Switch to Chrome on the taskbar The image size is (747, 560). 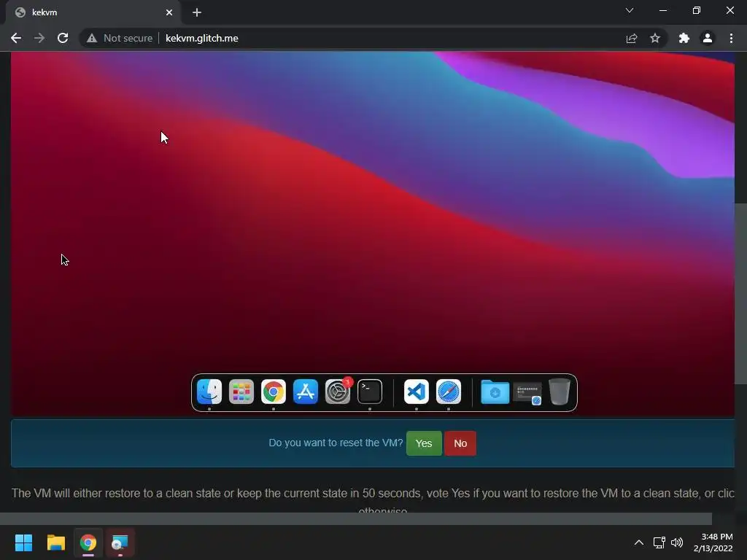88,542
